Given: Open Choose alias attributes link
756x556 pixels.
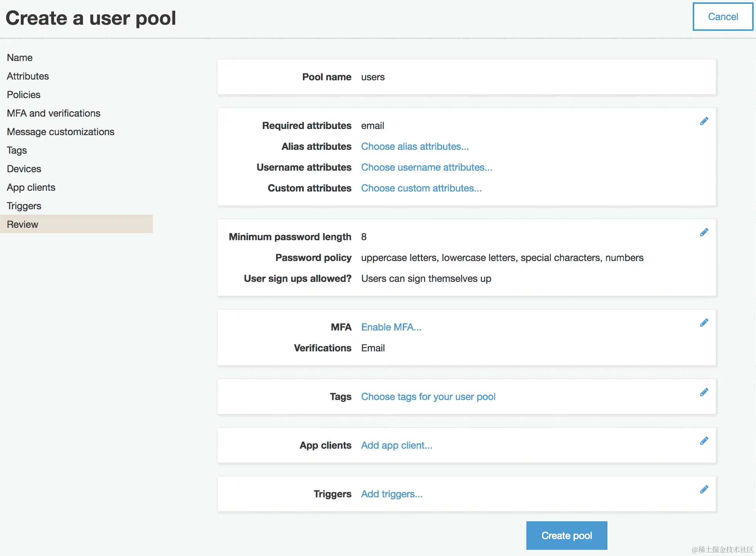Looking at the screenshot, I should coord(415,147).
